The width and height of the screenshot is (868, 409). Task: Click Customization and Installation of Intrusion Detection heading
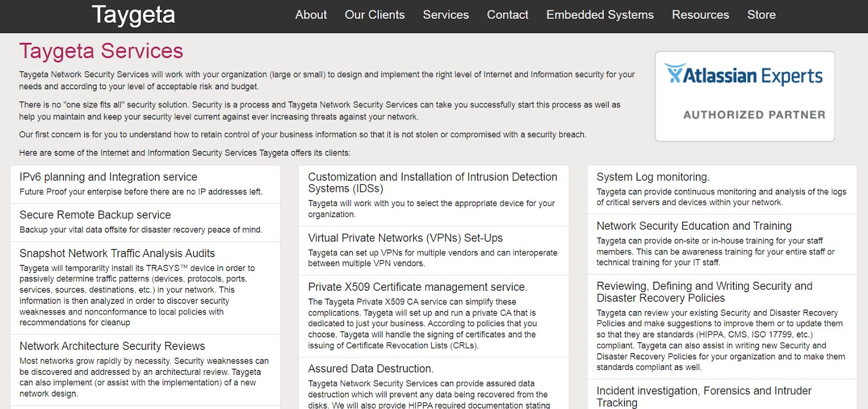[432, 183]
